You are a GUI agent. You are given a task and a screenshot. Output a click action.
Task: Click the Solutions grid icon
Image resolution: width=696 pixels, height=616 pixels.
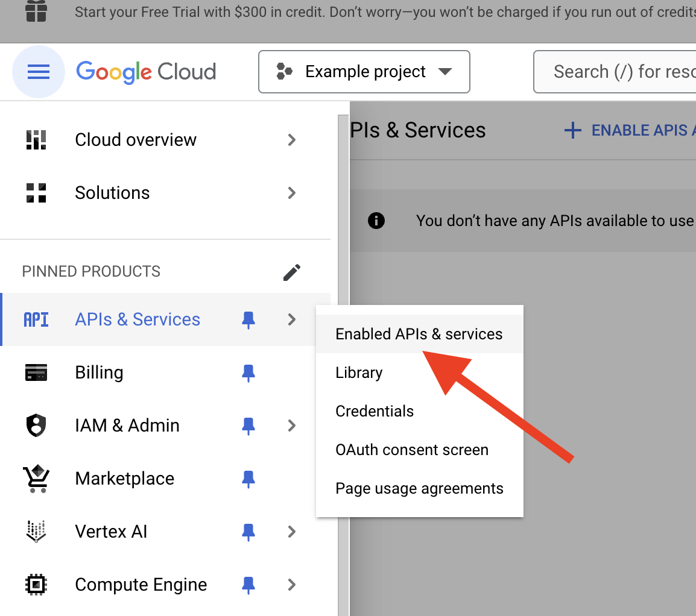[36, 193]
